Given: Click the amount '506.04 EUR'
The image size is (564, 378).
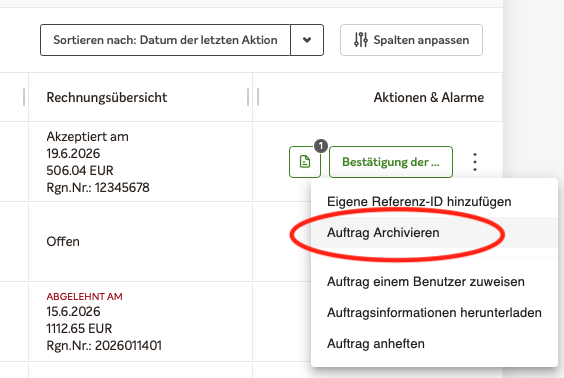Looking at the screenshot, I should click(80, 170).
